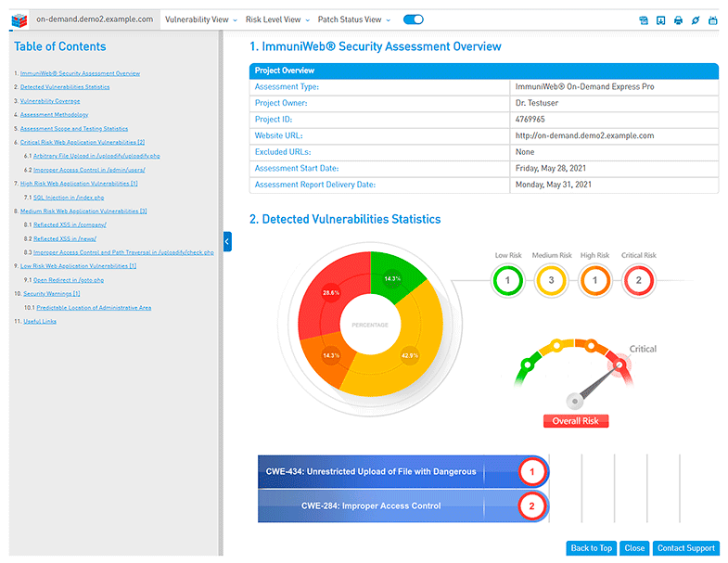Collapse the Table of Contents sidebar handle
This screenshot has height=563, width=728.
pyautogui.click(x=227, y=243)
